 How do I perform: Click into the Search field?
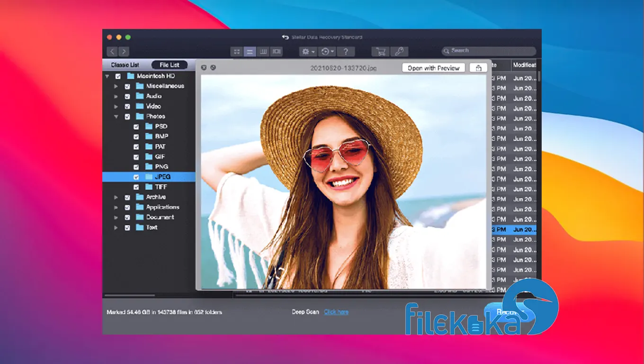tap(489, 51)
